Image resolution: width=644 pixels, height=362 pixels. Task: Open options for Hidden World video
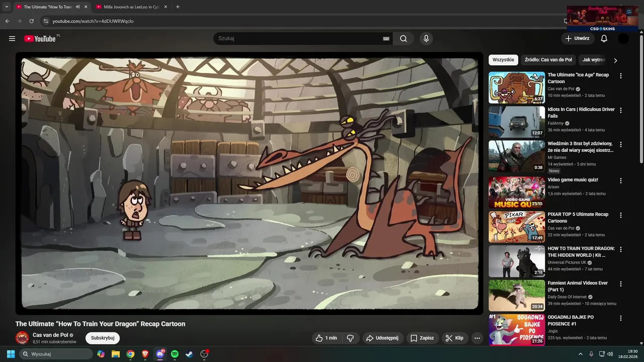coord(620,249)
